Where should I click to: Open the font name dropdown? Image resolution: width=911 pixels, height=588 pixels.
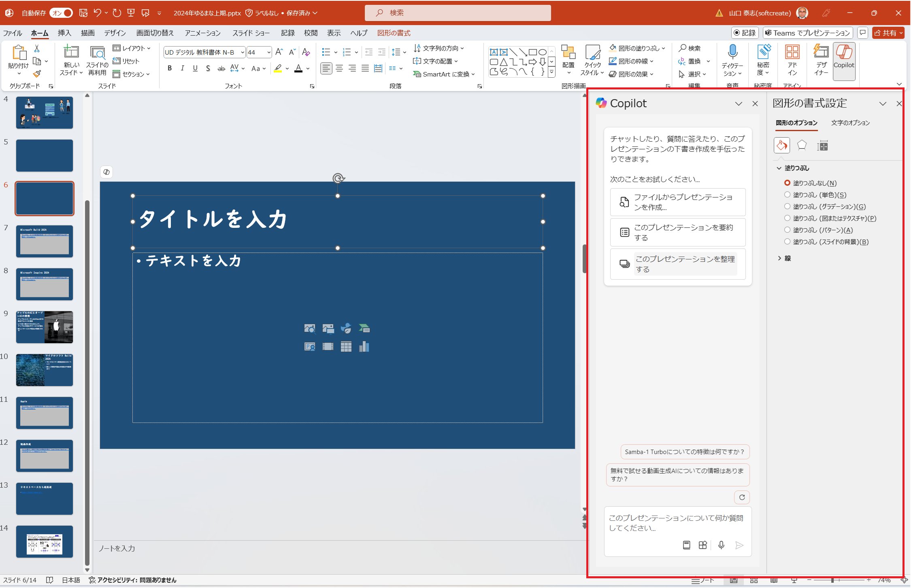[243, 53]
